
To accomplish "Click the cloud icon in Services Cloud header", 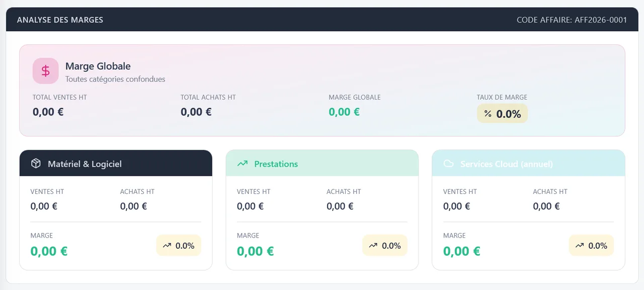I will click(x=448, y=164).
